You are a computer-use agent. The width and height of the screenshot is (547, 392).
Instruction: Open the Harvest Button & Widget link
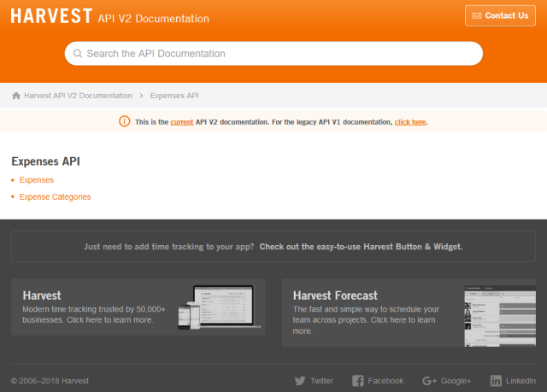[x=361, y=246]
